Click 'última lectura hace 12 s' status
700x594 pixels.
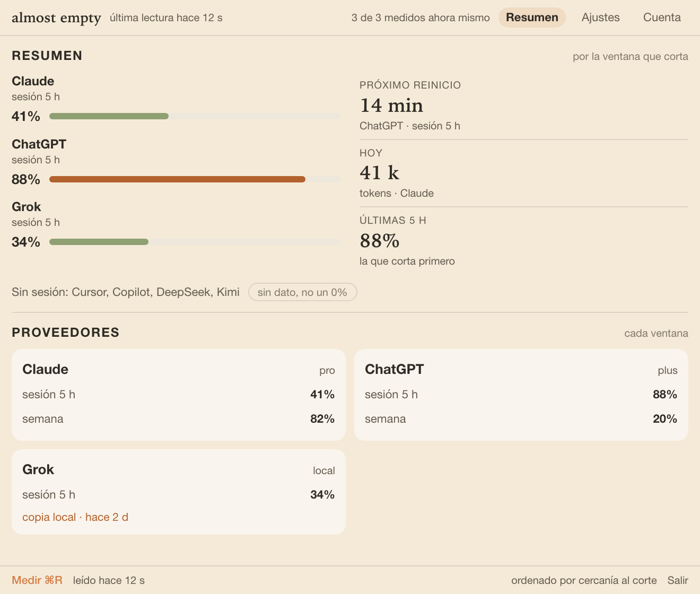pyautogui.click(x=166, y=18)
